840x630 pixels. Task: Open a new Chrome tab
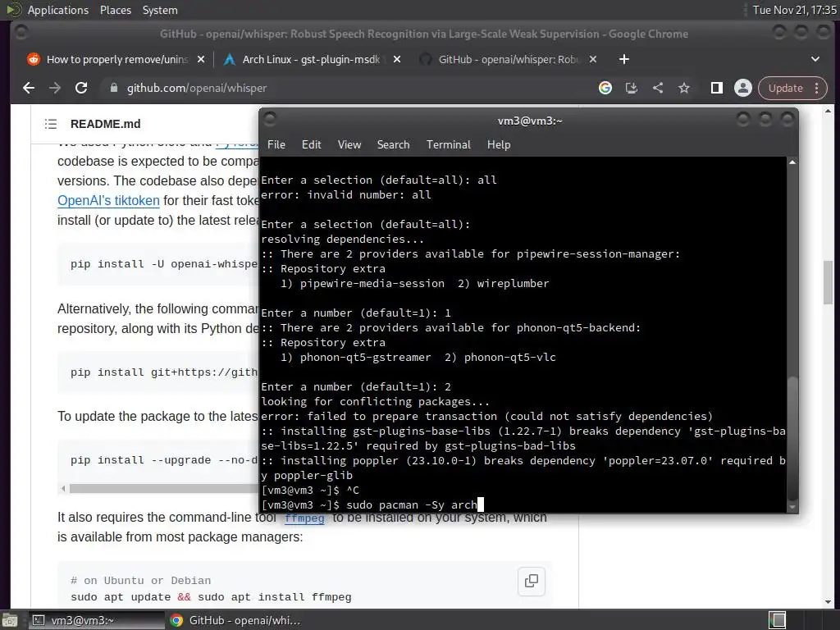[x=624, y=59]
